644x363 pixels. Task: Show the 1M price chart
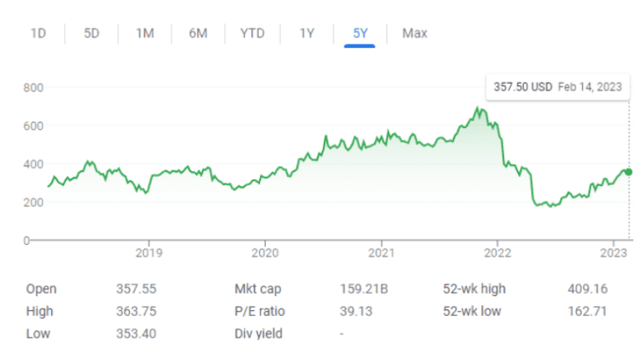(145, 34)
